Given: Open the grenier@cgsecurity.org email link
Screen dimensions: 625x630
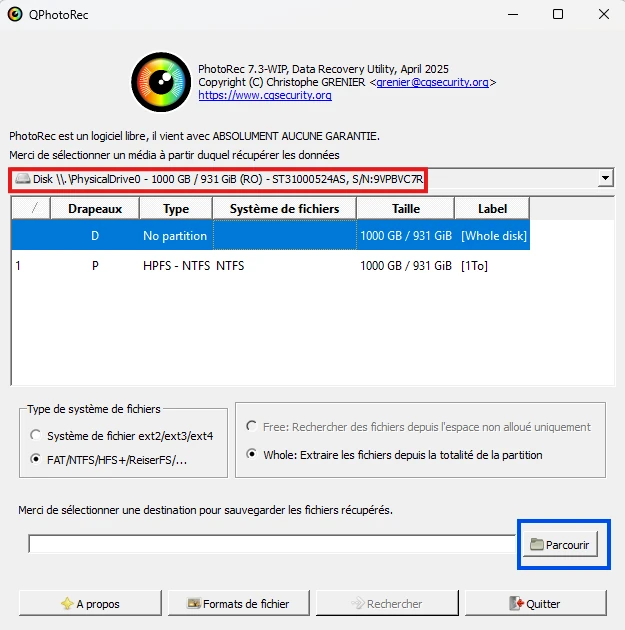Looking at the screenshot, I should (433, 82).
